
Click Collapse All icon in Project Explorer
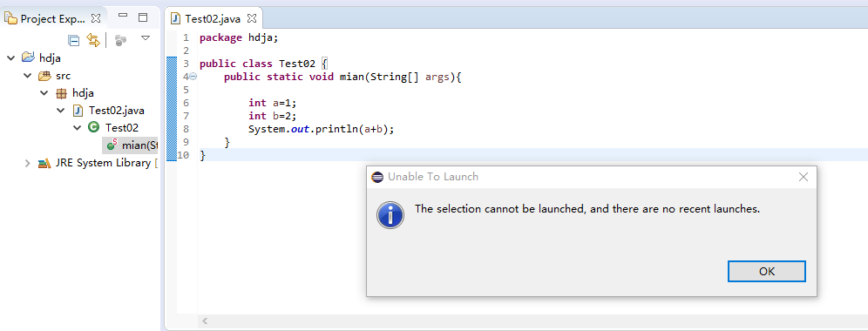point(73,40)
